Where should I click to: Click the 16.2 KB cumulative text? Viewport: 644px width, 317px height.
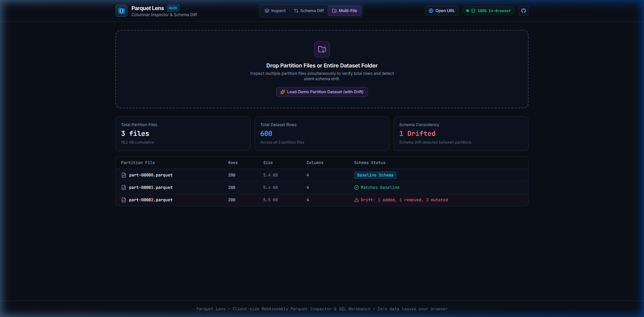(x=138, y=142)
